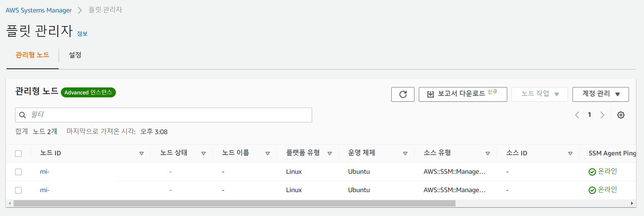644x216 pixels.
Task: Click the 오후 3:08 last fetched time
Action: tap(154, 132)
